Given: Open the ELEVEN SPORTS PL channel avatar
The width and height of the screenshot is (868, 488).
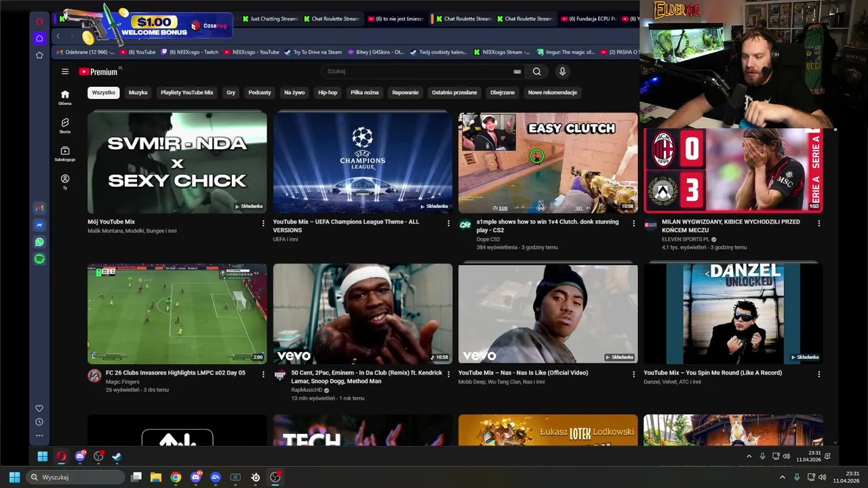Looking at the screenshot, I should coord(650,225).
